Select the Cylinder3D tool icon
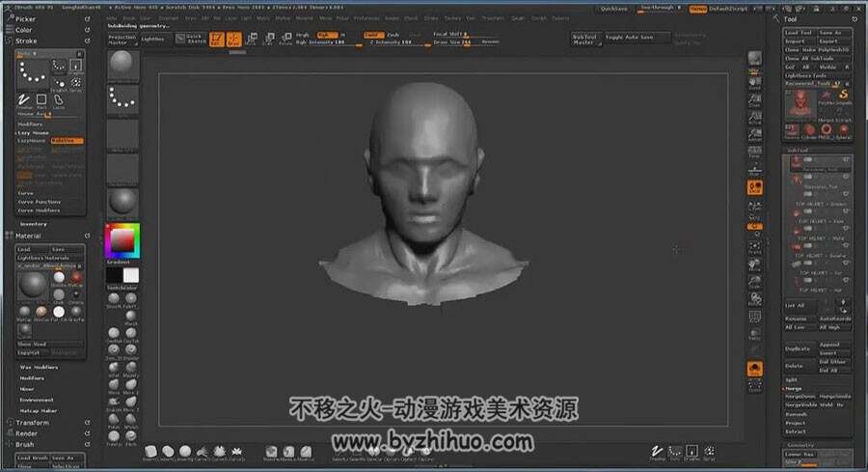Screen dimensions: 868x472 tap(809, 131)
